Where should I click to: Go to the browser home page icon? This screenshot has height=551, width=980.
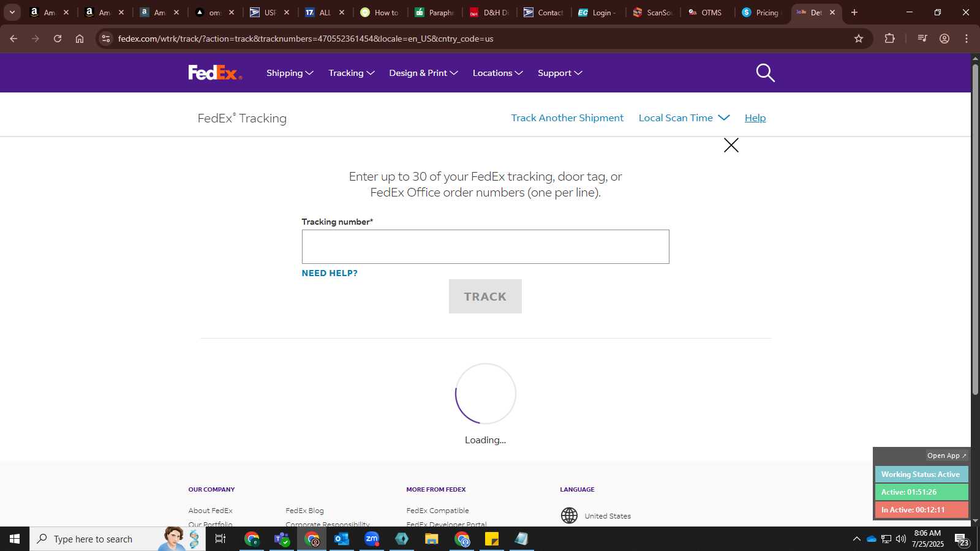(x=80, y=39)
